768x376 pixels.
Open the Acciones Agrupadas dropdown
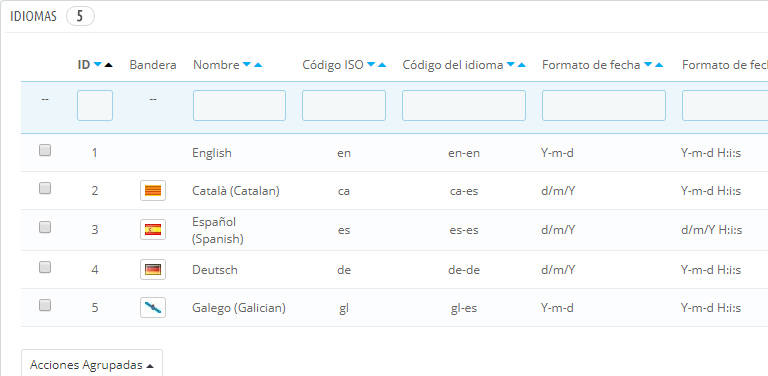(x=92, y=364)
